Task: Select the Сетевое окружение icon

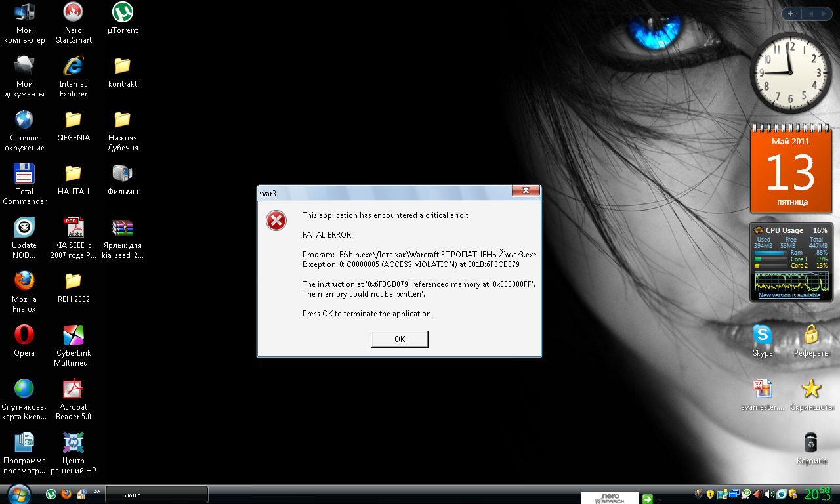Action: [24, 131]
